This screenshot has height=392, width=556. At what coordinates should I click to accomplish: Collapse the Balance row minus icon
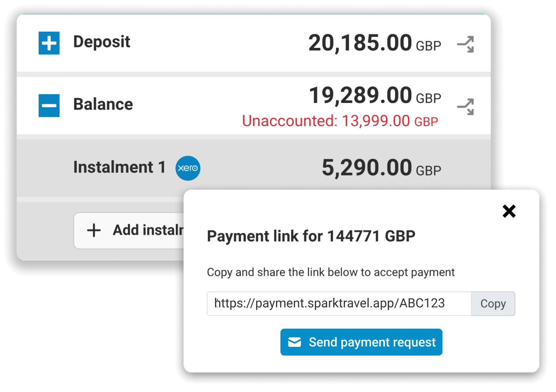(49, 105)
